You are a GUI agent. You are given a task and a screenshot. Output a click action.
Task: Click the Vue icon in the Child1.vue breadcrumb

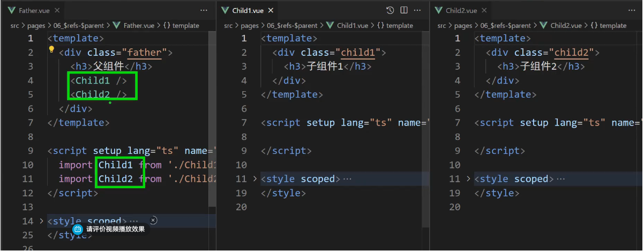[331, 25]
